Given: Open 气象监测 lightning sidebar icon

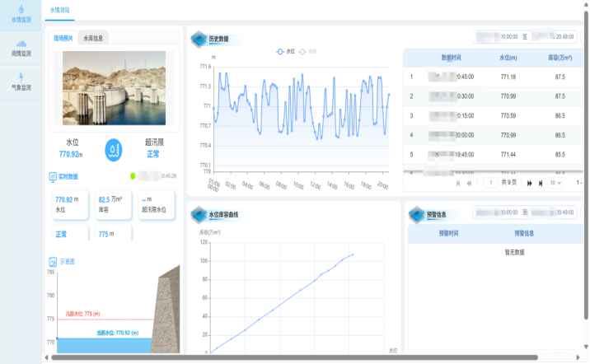Looking at the screenshot, I should [21, 78].
